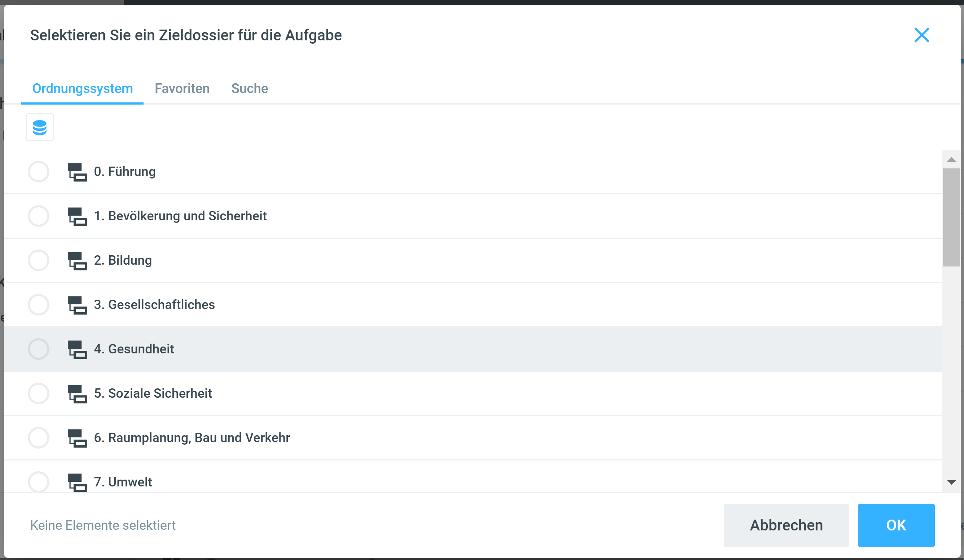The image size is (964, 560).
Task: Open the Suche tab
Action: pos(250,89)
